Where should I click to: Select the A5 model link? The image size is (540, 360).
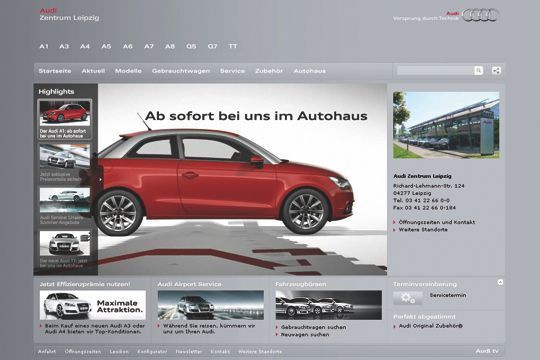[x=106, y=46]
